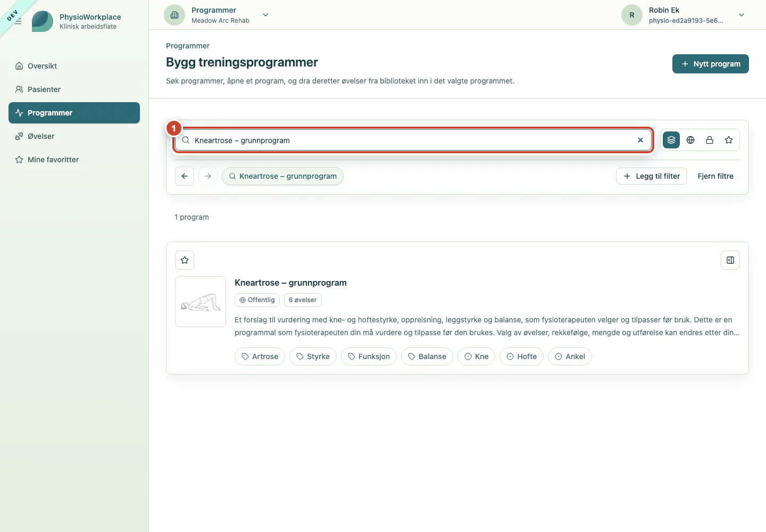Expand the Programmer Meadow Arc Rehab dropdown
Image resolution: width=766 pixels, height=532 pixels.
(x=265, y=15)
